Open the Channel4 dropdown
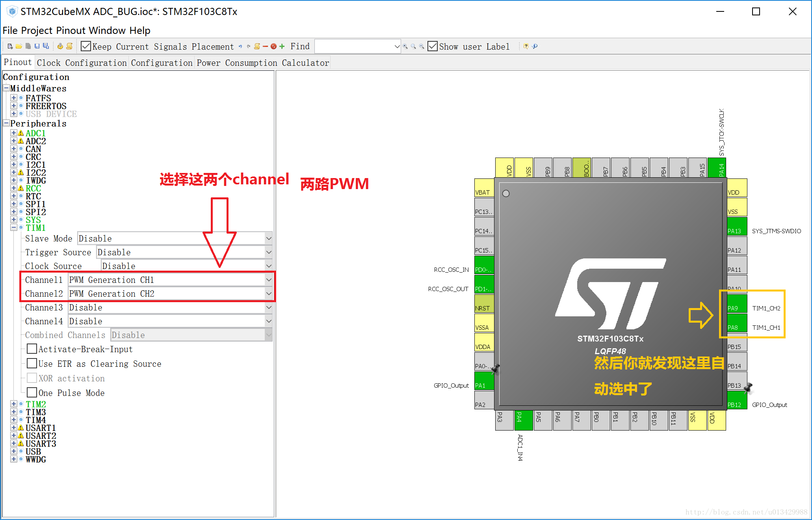This screenshot has width=812, height=520. [x=268, y=321]
